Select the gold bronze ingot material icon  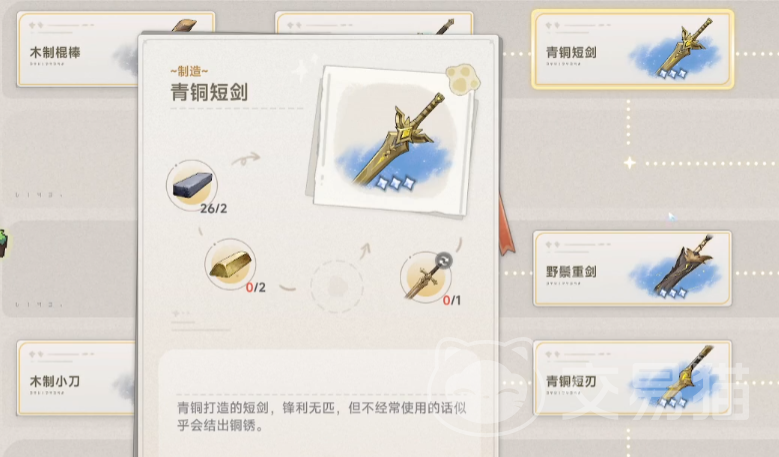230,264
